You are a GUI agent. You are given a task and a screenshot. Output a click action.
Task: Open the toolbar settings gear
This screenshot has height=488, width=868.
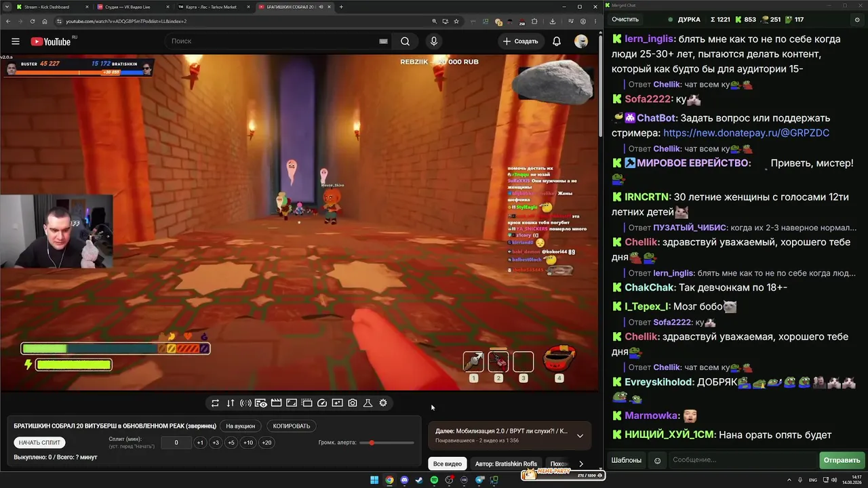click(x=383, y=403)
